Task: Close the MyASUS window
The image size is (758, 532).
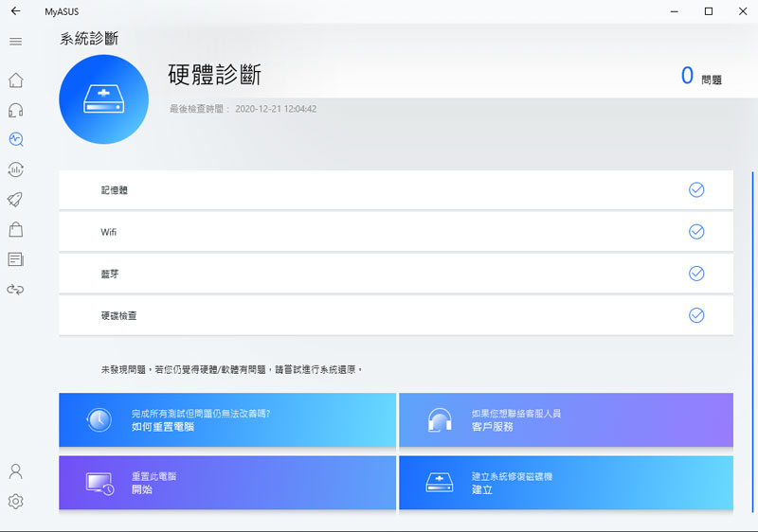Action: click(743, 11)
